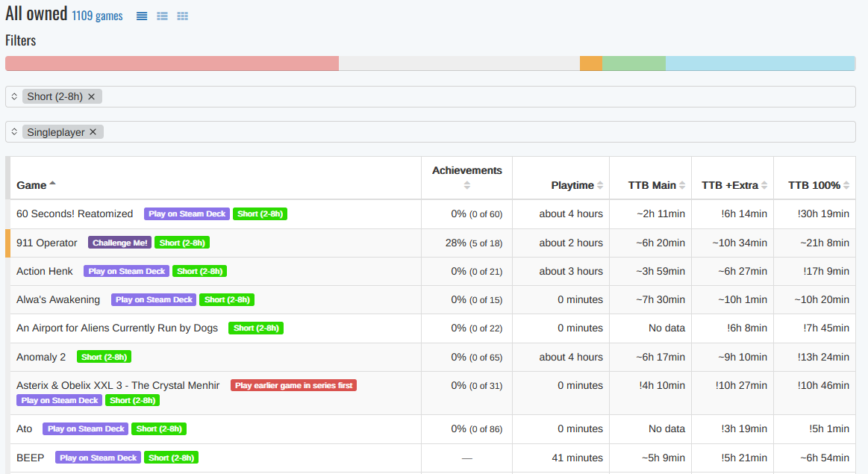Click !10h 27min TTB +Extra value
This screenshot has height=474, width=868.
pos(741,385)
